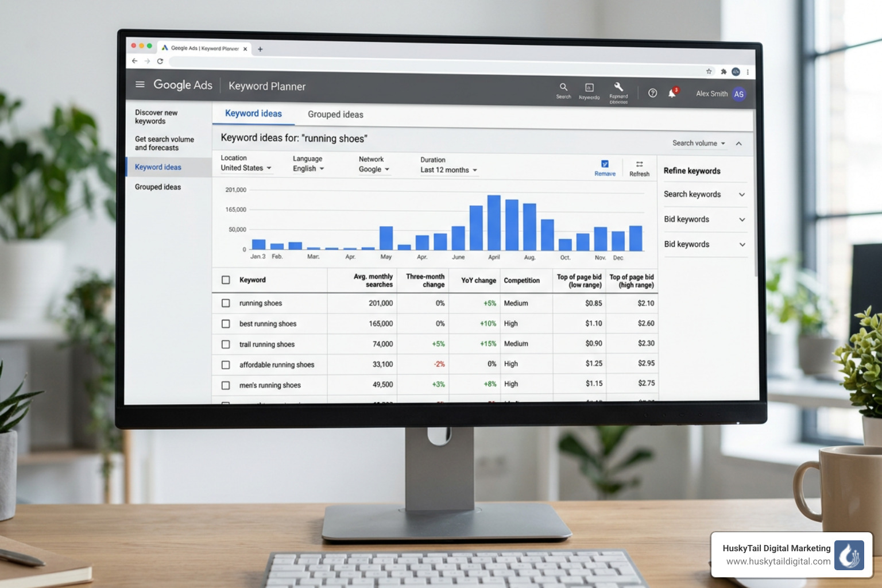Switch to the Grouped ideas tab
Image resolution: width=882 pixels, height=588 pixels.
[335, 114]
